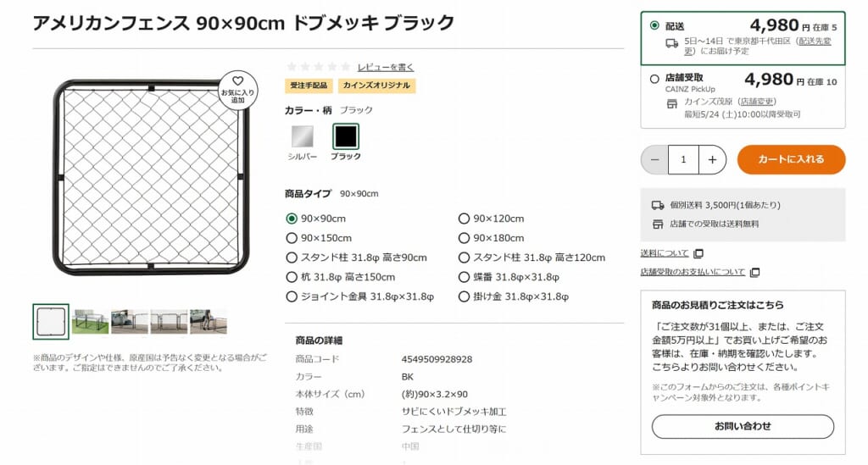The image size is (868, 465).
Task: Select the 店舗受取 store pickup option
Action: pyautogui.click(x=654, y=78)
